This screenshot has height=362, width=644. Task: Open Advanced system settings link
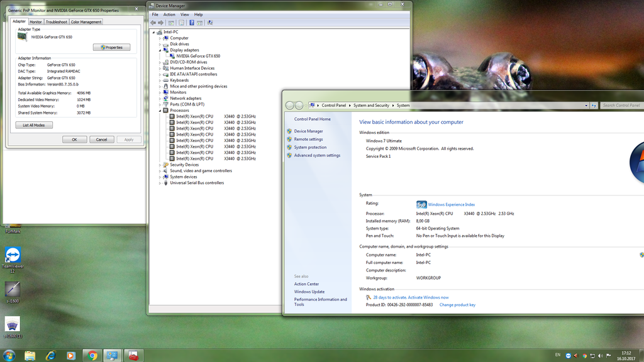pyautogui.click(x=317, y=156)
